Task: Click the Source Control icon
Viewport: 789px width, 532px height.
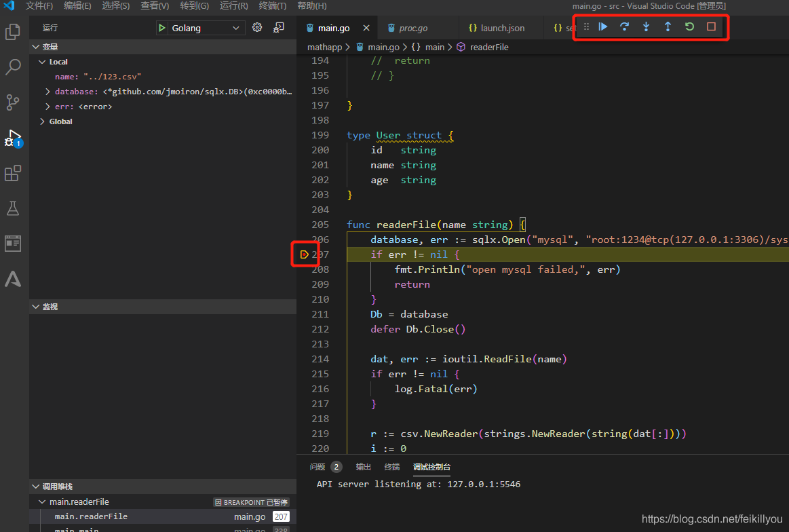Action: pos(14,102)
